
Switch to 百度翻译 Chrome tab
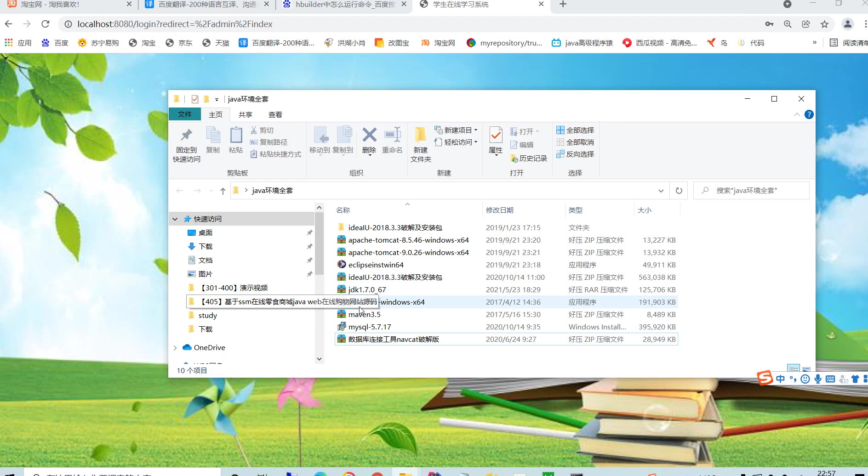click(207, 5)
